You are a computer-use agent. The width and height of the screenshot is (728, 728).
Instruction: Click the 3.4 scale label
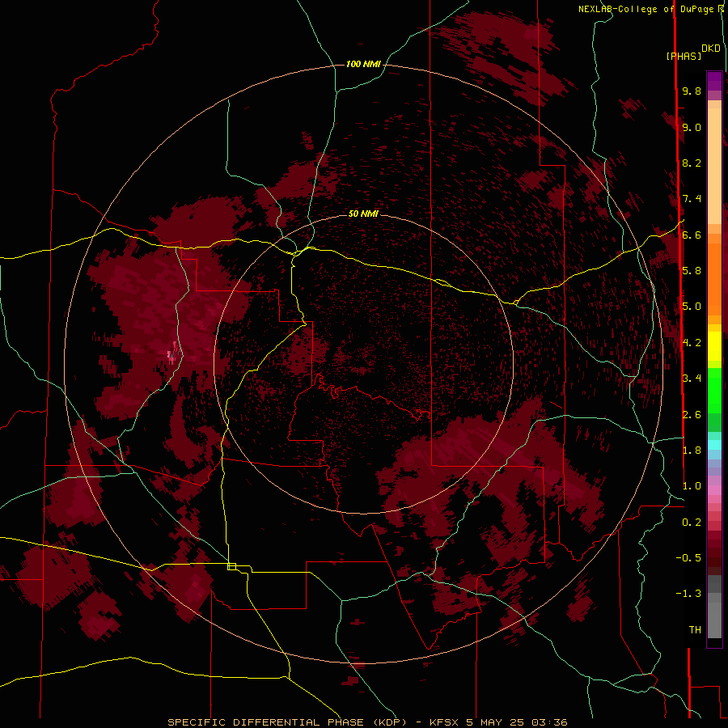tap(692, 379)
